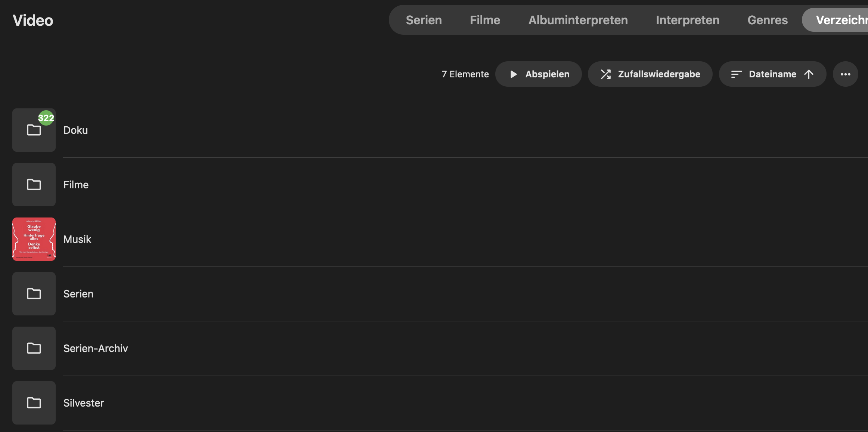Open the three-dot more options menu
Viewport: 868px width, 432px height.
point(845,74)
